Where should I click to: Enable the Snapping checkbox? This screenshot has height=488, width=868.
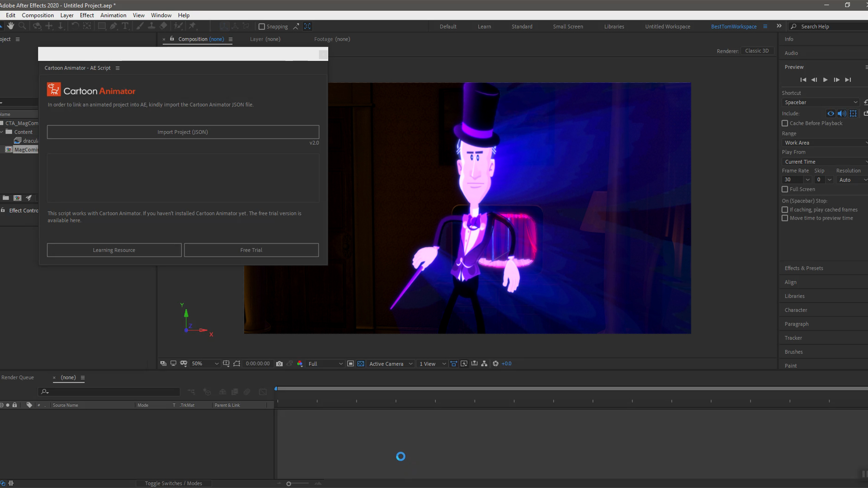pyautogui.click(x=261, y=27)
